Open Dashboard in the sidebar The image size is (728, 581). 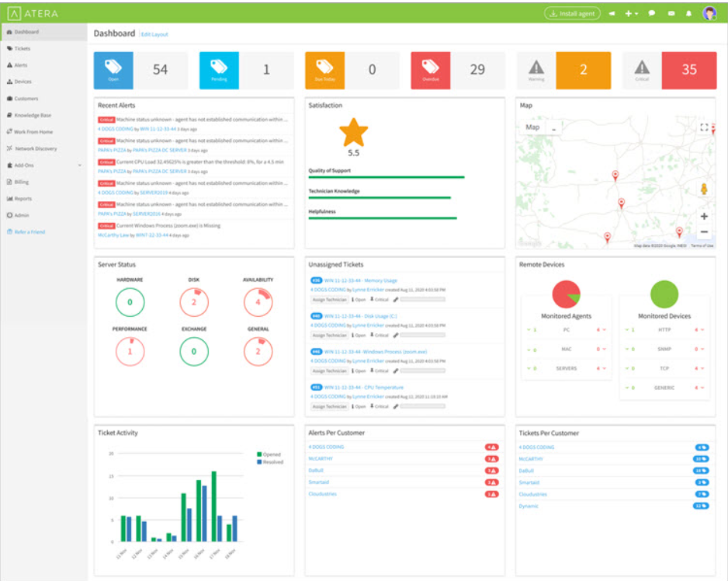click(x=43, y=32)
